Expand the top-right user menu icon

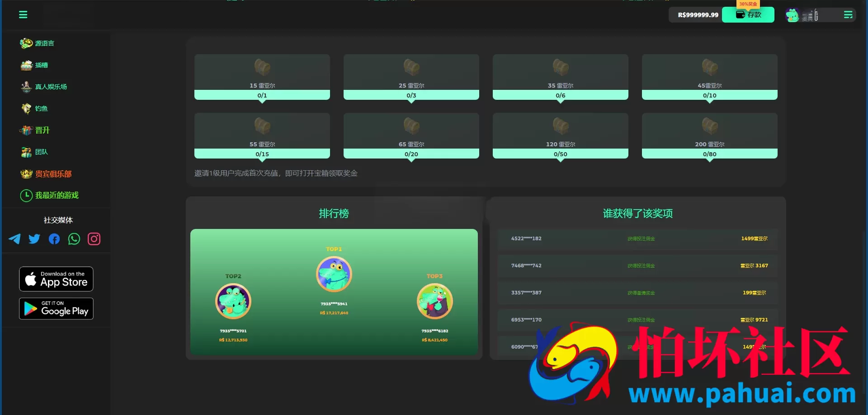848,15
